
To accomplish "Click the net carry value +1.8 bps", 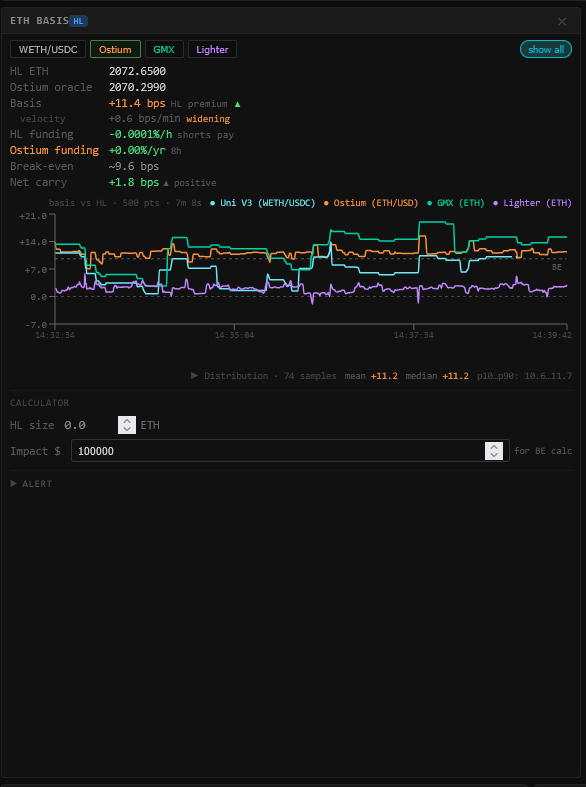I will 134,182.
